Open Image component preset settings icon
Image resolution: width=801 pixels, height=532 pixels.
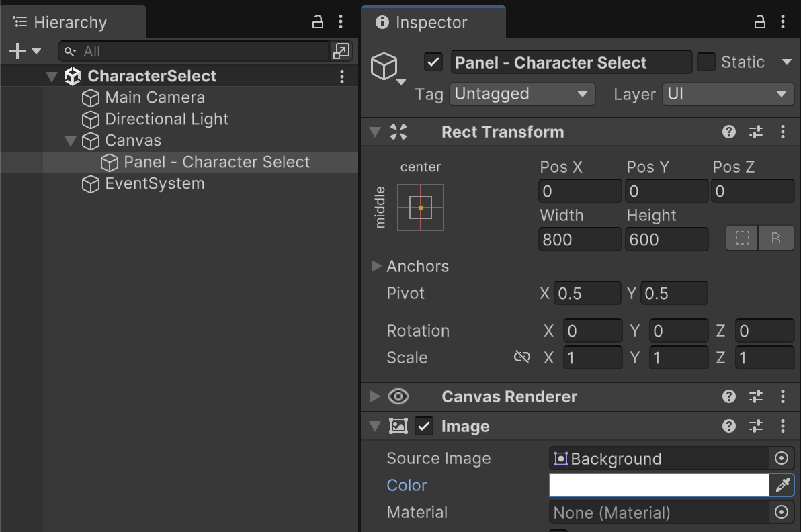pyautogui.click(x=756, y=426)
